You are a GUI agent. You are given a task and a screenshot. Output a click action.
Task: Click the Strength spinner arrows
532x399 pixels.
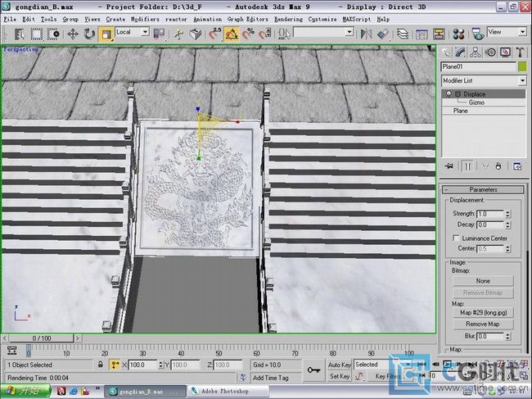507,214
